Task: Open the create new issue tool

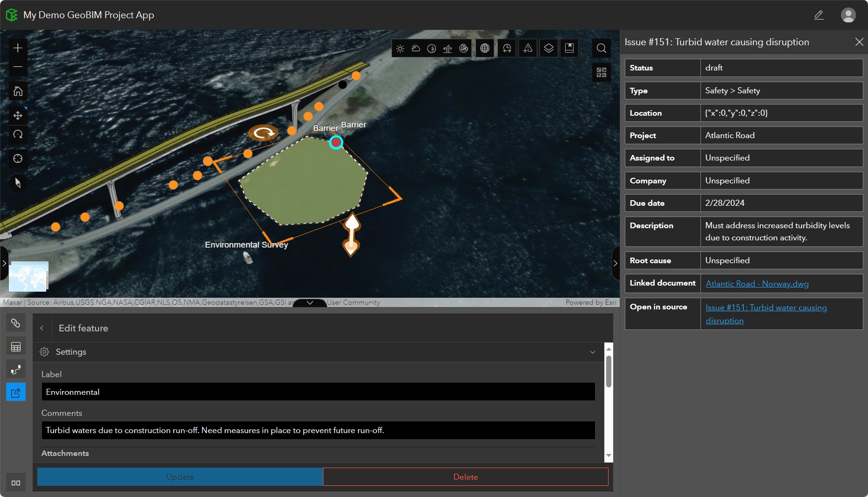Action: (x=527, y=48)
